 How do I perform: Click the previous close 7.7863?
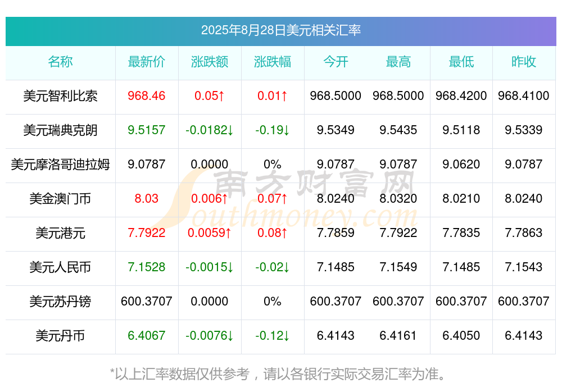click(524, 233)
